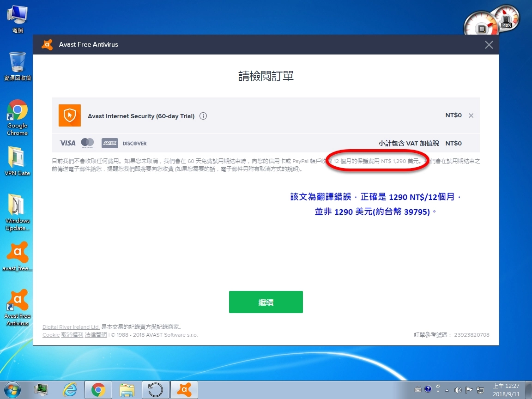Screen dimensions: 532x399
Task: Show hidden tray icons arrow
Action: click(447, 390)
